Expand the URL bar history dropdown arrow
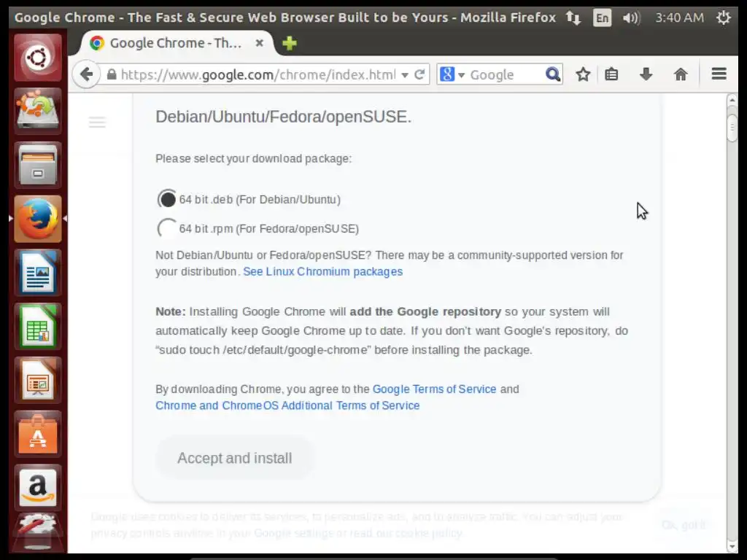The image size is (747, 560). click(x=405, y=75)
